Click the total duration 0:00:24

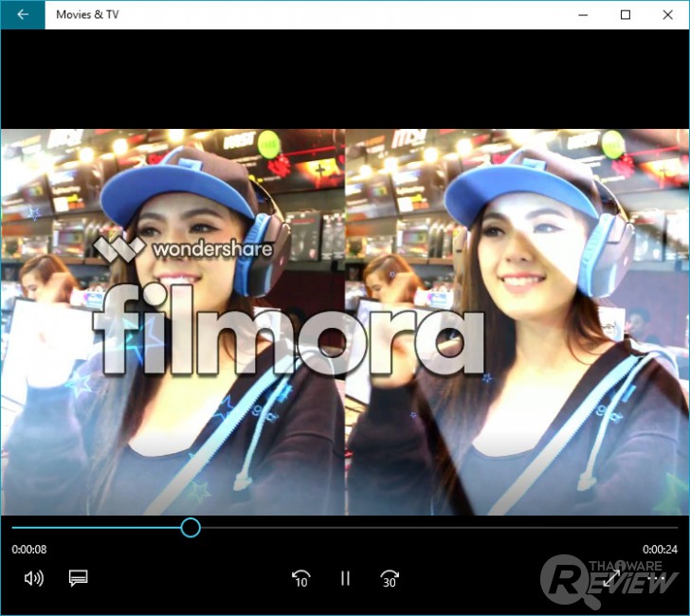pyautogui.click(x=660, y=549)
